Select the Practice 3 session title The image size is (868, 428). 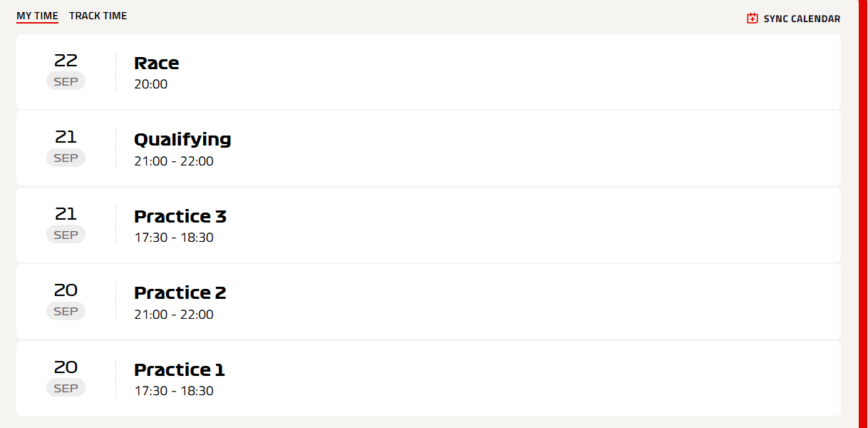pyautogui.click(x=180, y=216)
